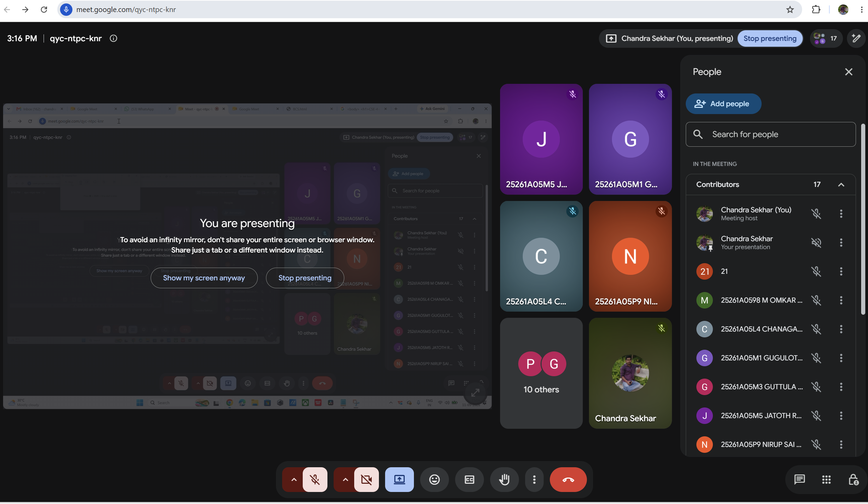Click the sparkle pencil icon at top right
Screen dimensions: 868x504
[x=856, y=38]
